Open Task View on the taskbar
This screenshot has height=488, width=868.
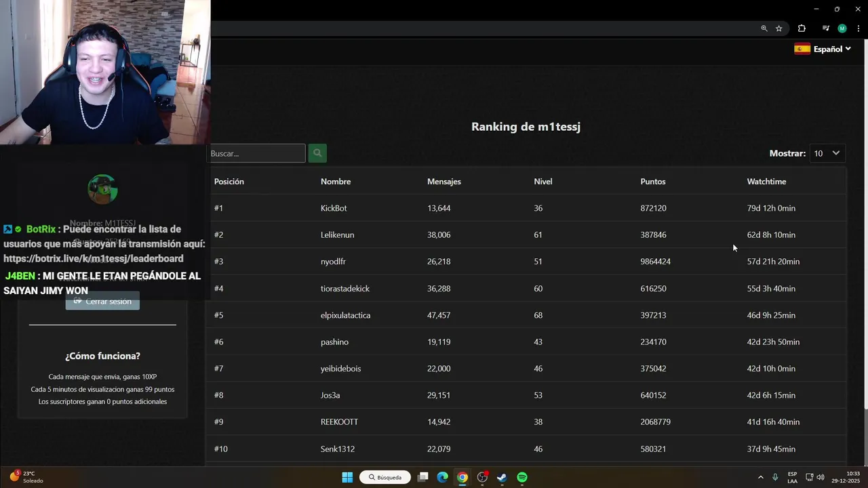pyautogui.click(x=423, y=477)
